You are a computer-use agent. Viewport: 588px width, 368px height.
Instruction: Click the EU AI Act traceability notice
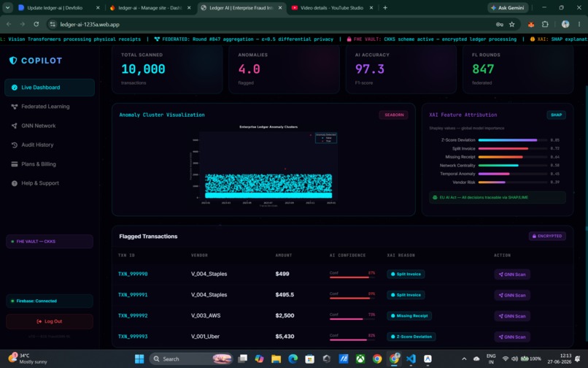coord(498,198)
